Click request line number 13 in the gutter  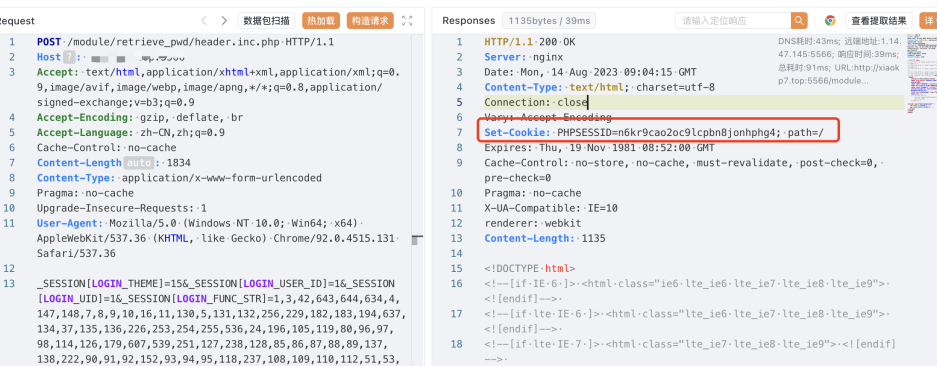[10, 283]
